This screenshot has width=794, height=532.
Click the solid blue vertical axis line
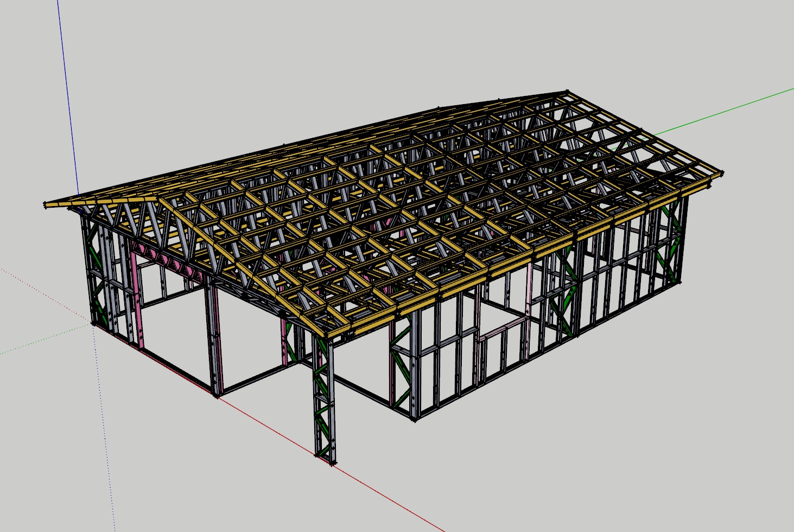coord(67,98)
